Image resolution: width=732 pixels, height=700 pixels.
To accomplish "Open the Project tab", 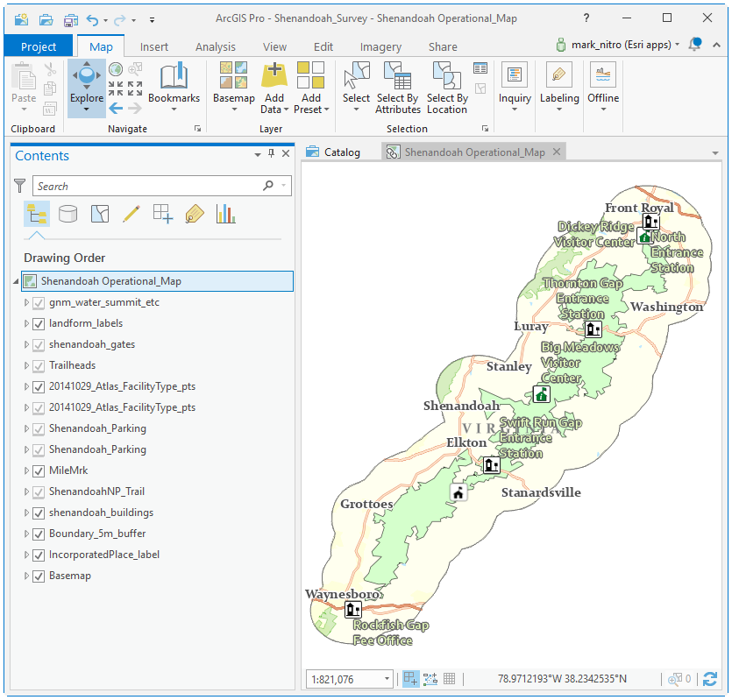I will (x=39, y=46).
